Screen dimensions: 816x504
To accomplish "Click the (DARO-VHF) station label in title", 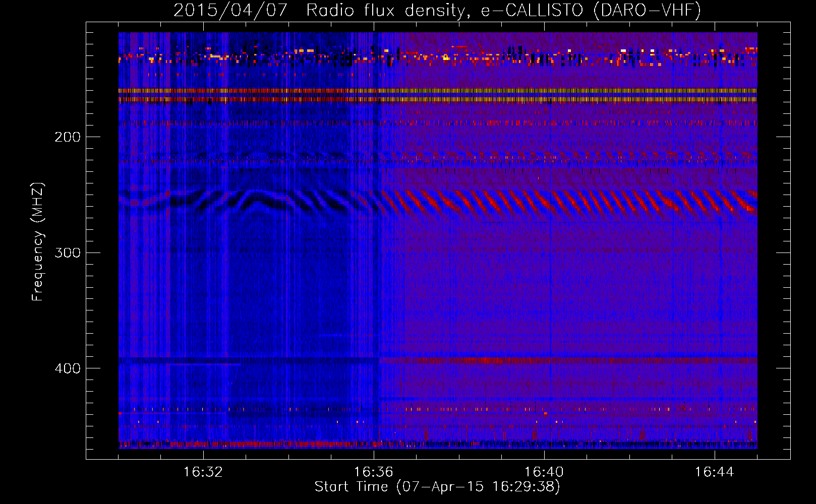I will 647,11.
